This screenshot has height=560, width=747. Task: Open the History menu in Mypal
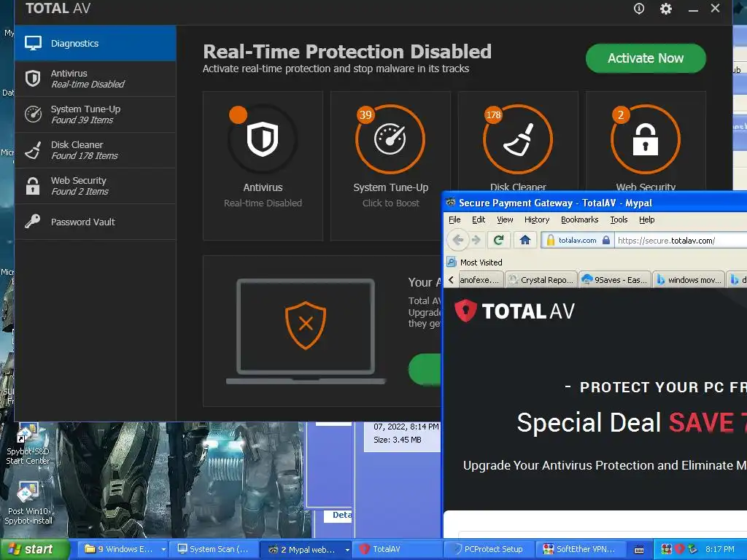click(537, 219)
